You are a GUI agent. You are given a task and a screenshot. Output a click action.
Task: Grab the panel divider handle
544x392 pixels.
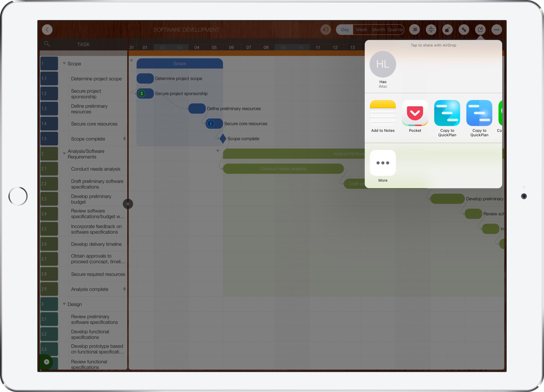128,204
